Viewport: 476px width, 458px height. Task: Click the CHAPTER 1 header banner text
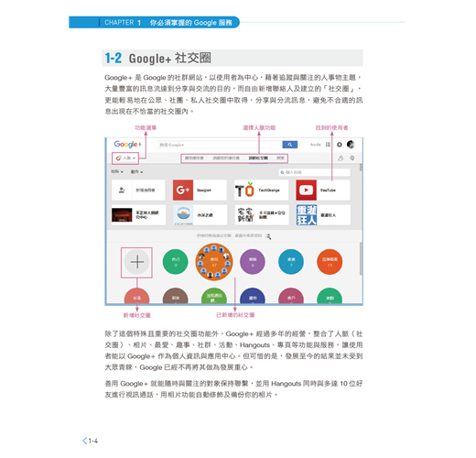[x=168, y=22]
